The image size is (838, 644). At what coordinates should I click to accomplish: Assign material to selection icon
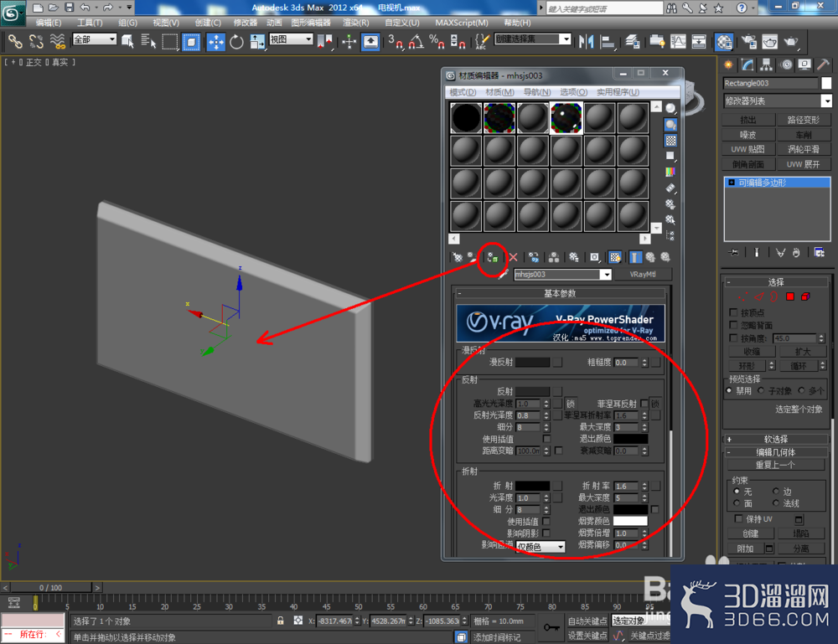[492, 258]
